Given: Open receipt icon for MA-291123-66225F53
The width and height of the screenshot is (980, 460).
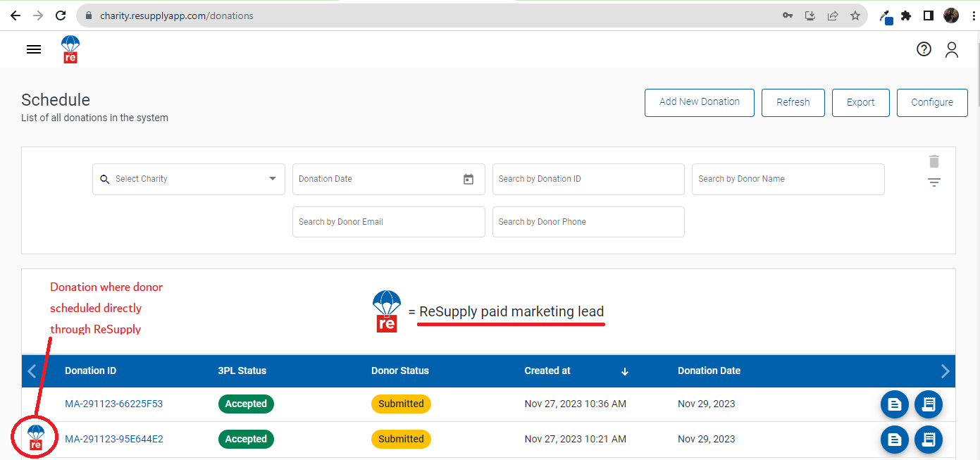Looking at the screenshot, I should tap(929, 404).
